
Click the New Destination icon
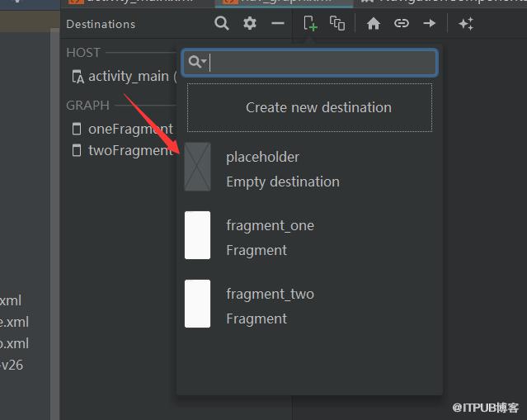click(x=310, y=24)
